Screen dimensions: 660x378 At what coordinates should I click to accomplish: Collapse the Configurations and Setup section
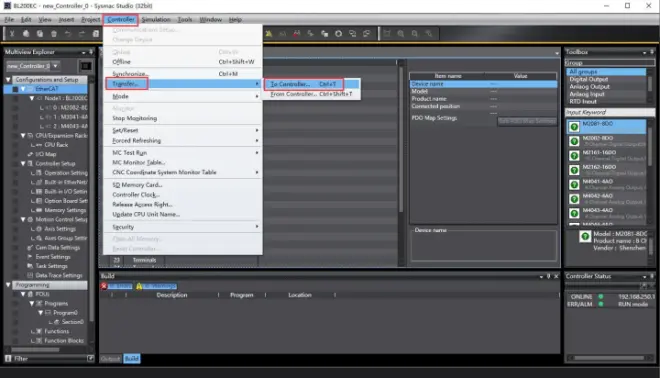tap(8, 80)
